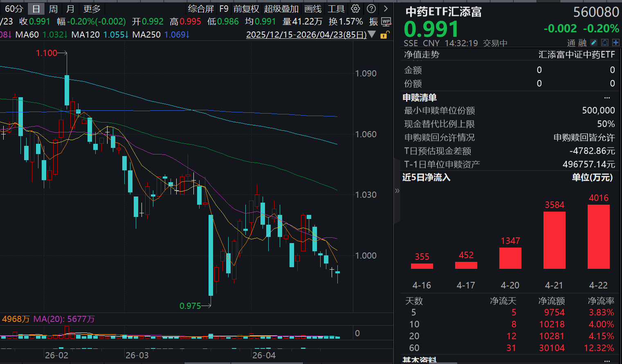Switch to 60分 period tab
The image size is (622, 364).
click(13, 9)
